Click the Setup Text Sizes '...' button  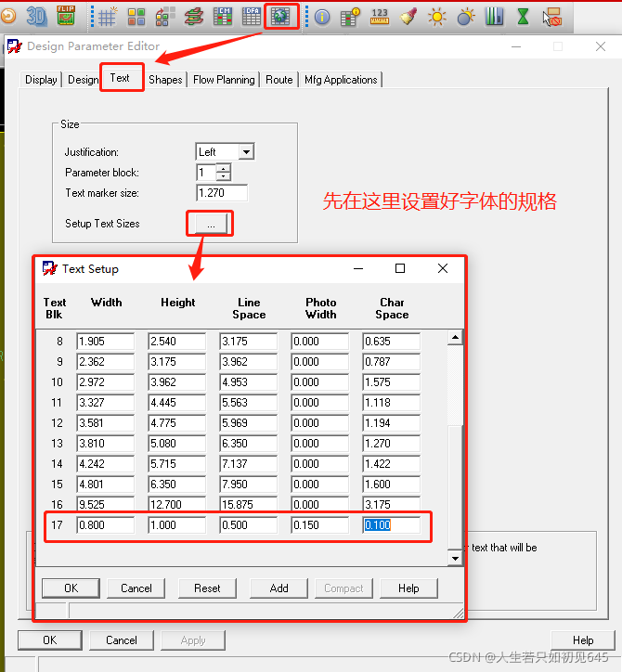(x=210, y=224)
